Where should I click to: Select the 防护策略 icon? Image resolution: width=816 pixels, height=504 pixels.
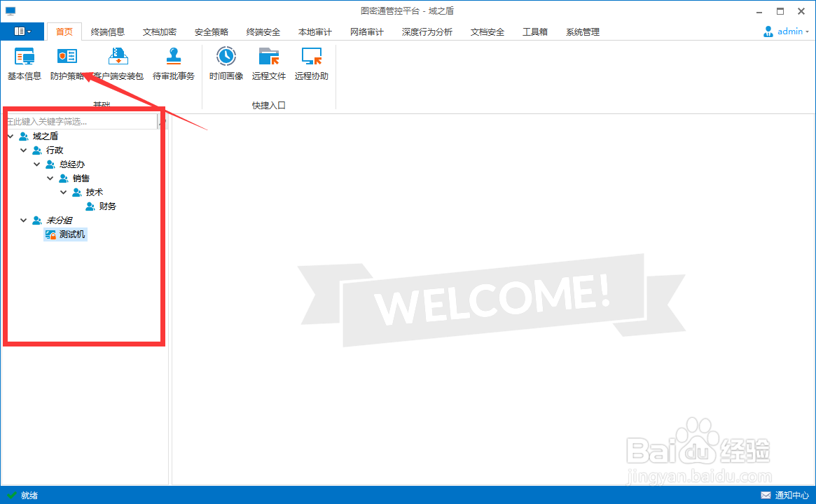coord(67,63)
